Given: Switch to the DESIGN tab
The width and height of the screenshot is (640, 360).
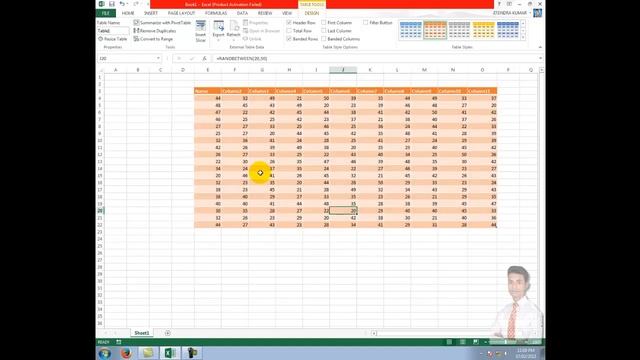Looking at the screenshot, I should point(311,13).
